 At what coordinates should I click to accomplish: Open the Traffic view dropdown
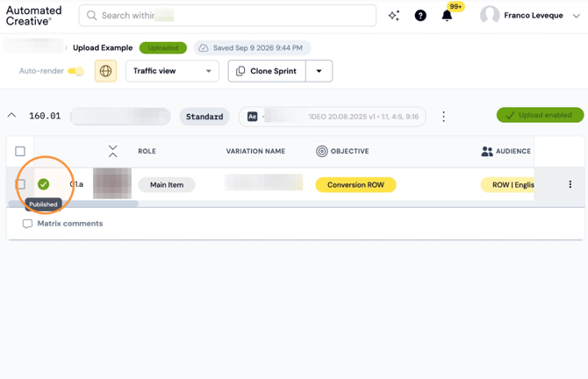click(172, 71)
